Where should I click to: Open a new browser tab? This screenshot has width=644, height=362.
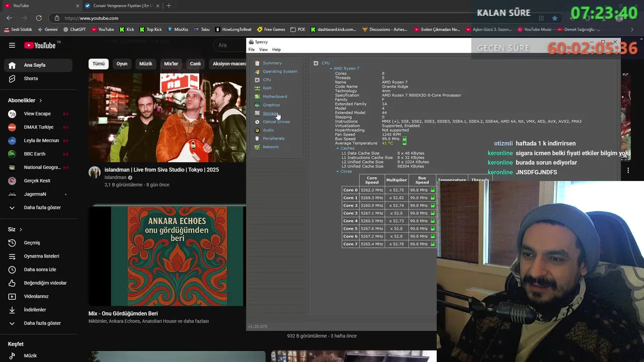coord(169,6)
